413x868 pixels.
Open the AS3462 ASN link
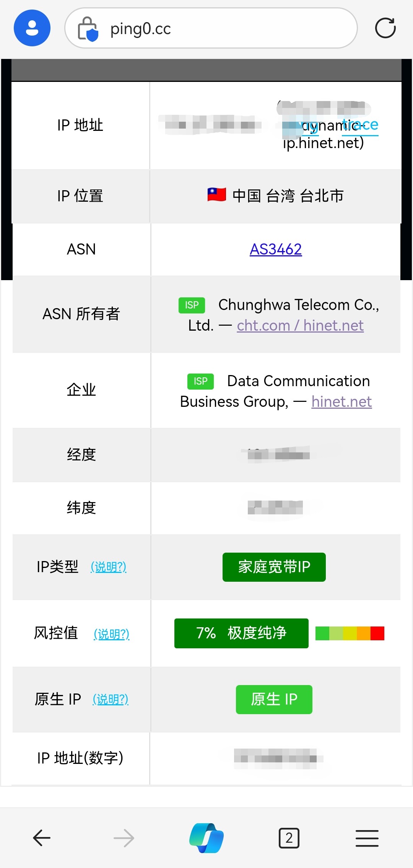(276, 249)
